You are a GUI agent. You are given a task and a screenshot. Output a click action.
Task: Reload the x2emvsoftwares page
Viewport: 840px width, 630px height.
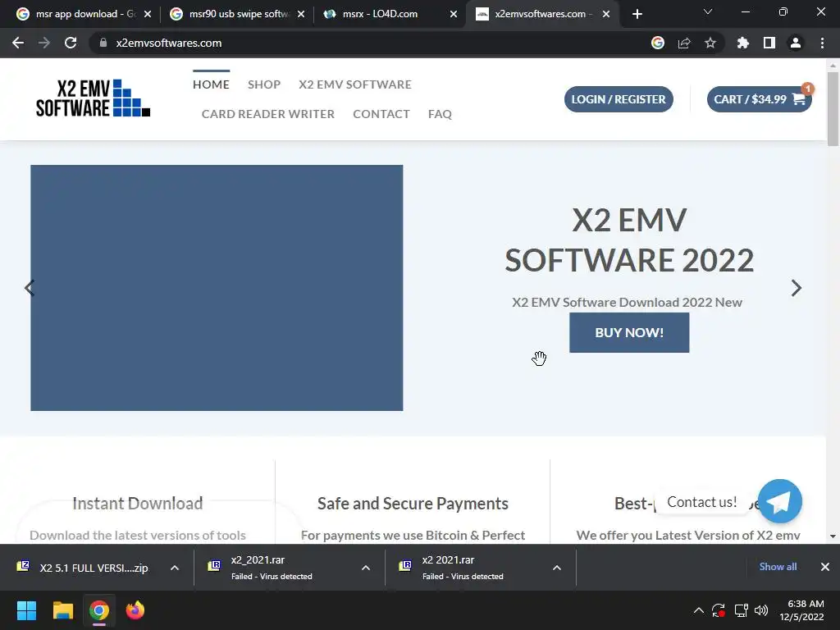coord(71,43)
